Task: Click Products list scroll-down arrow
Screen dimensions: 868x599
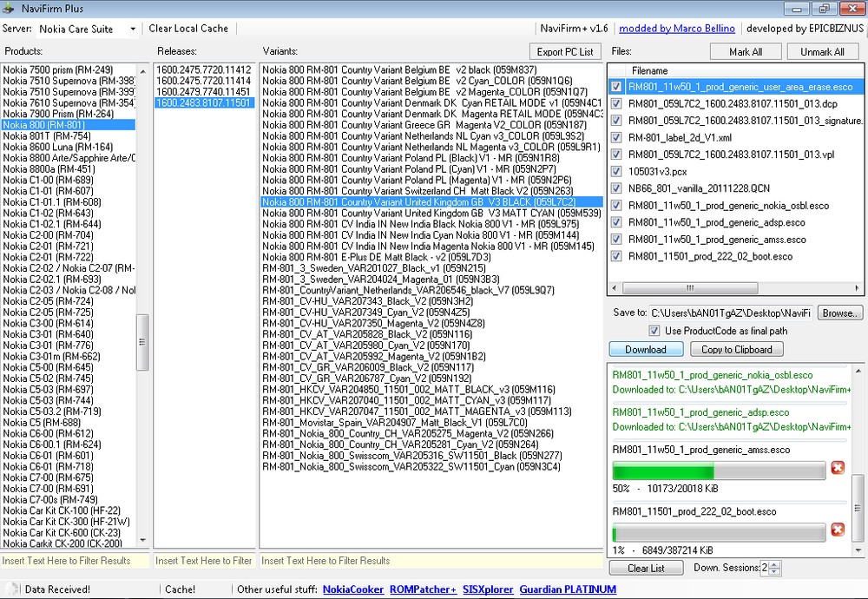Action: click(143, 540)
